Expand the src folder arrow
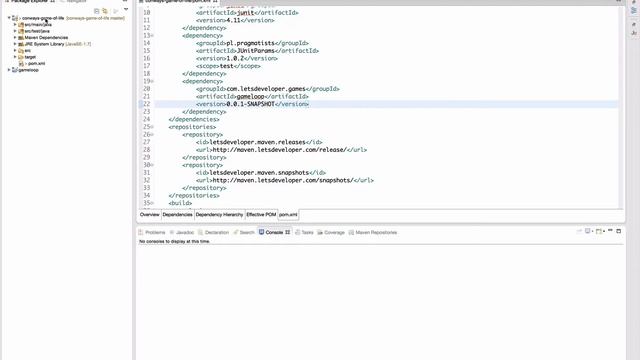Viewport: 640px width, 360px height. click(x=15, y=51)
